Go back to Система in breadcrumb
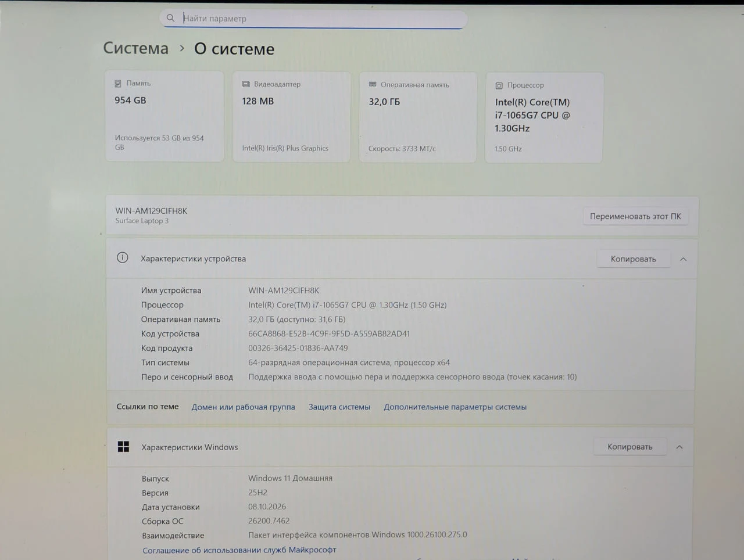 pyautogui.click(x=136, y=48)
